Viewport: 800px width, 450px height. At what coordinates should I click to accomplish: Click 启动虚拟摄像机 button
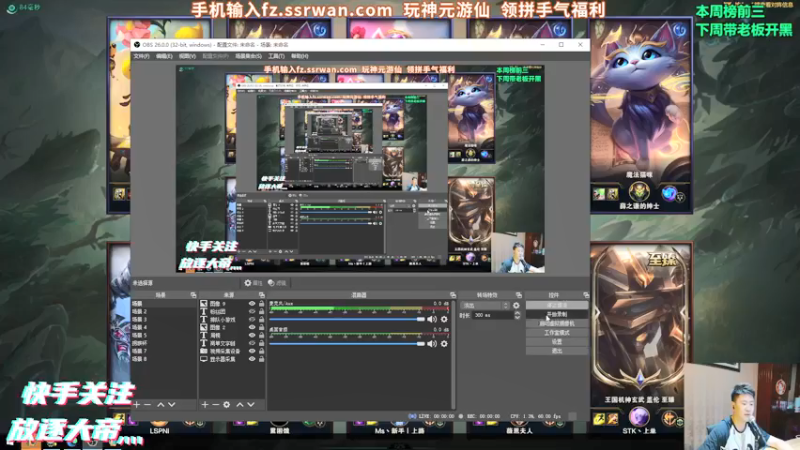pos(557,323)
